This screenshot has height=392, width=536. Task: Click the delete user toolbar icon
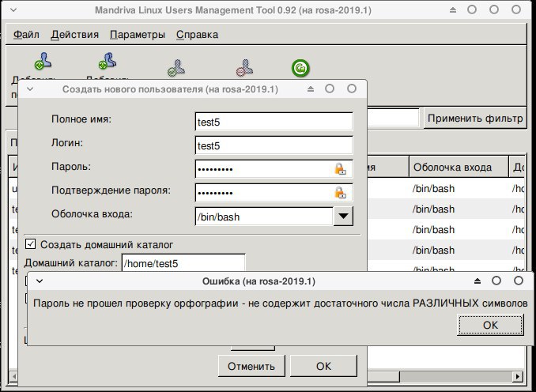tap(245, 68)
